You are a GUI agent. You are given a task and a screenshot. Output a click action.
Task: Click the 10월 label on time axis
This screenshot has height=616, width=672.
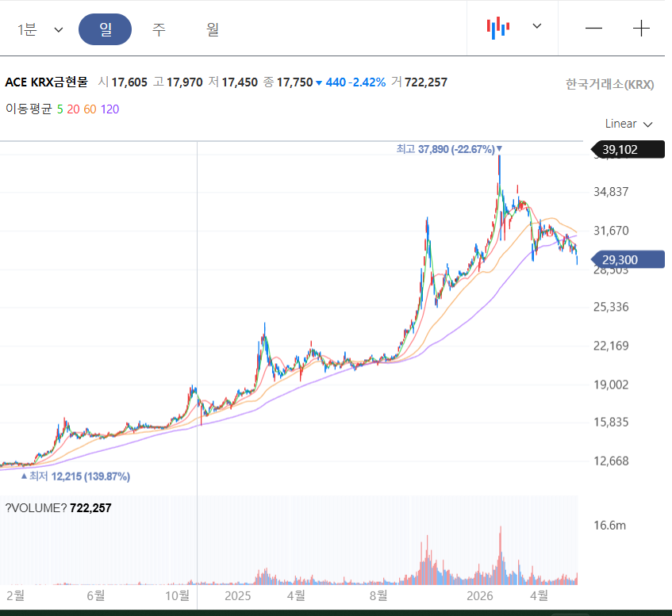[x=178, y=595]
